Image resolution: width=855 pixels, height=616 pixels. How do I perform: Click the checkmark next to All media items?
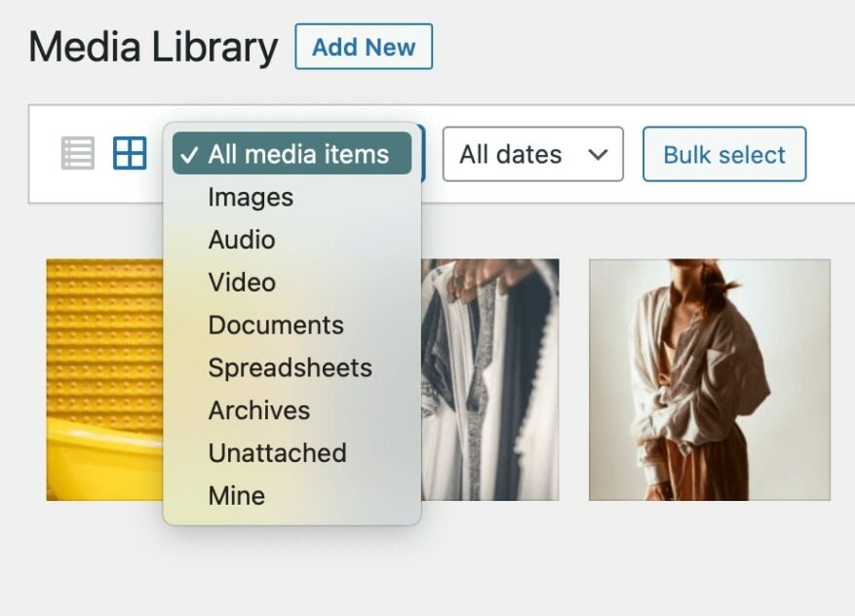[x=189, y=153]
